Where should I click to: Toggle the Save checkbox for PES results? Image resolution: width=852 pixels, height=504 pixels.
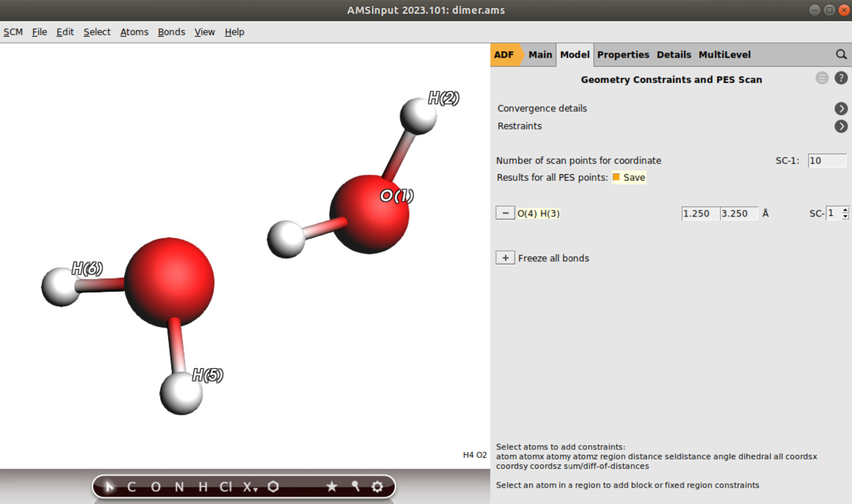tap(616, 177)
